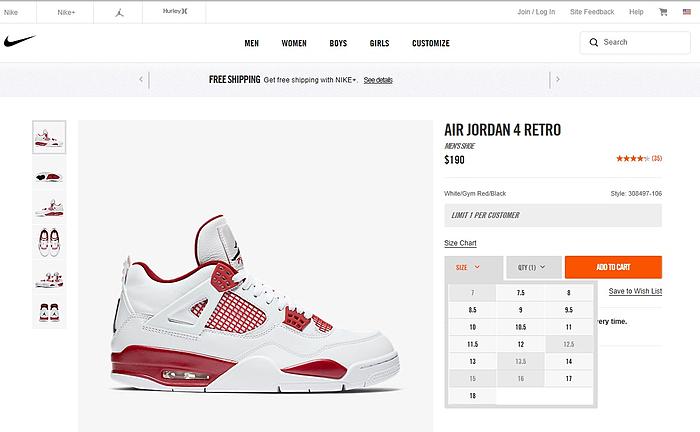Click into the Search field

[x=635, y=42]
